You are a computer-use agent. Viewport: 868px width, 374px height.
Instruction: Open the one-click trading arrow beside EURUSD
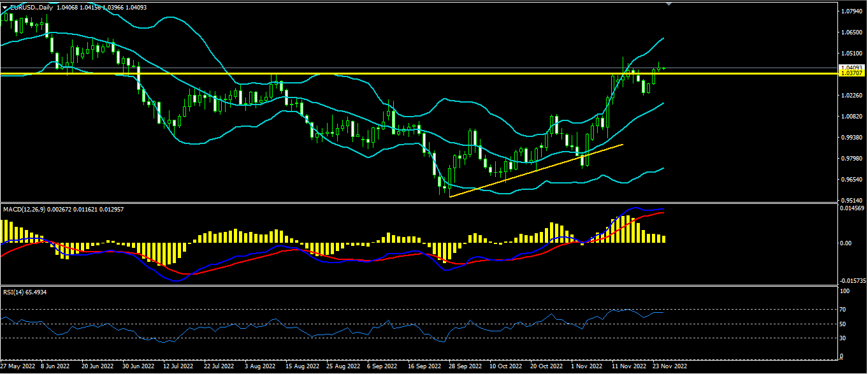point(4,7)
